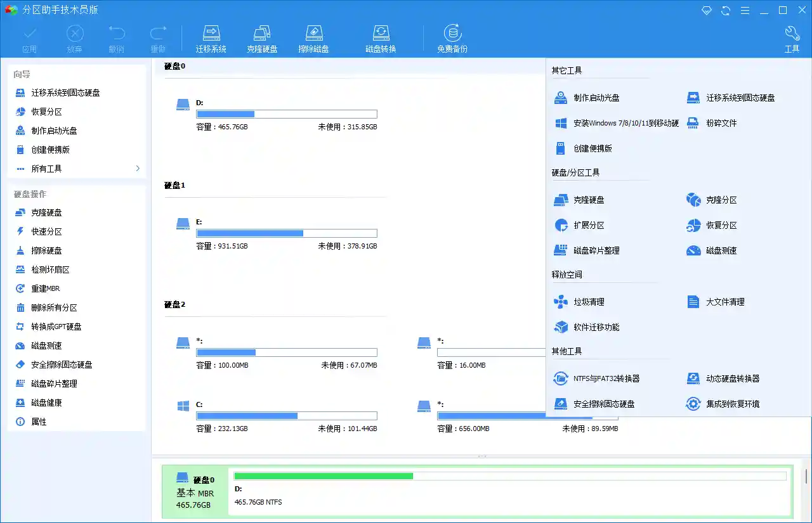Viewport: 812px width, 523px height.
Task: Click the refresh icon in the title bar
Action: click(x=726, y=10)
